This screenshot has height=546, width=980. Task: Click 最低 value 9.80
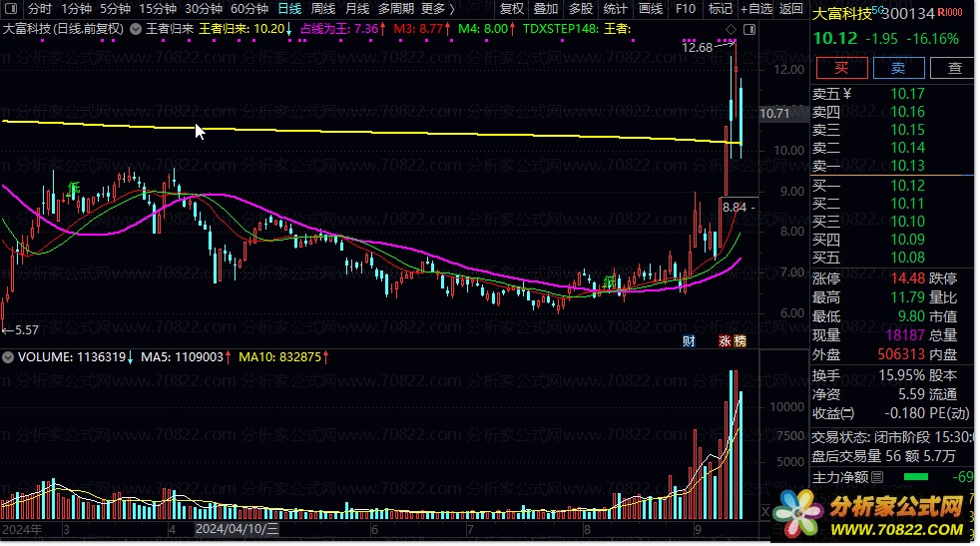click(911, 316)
